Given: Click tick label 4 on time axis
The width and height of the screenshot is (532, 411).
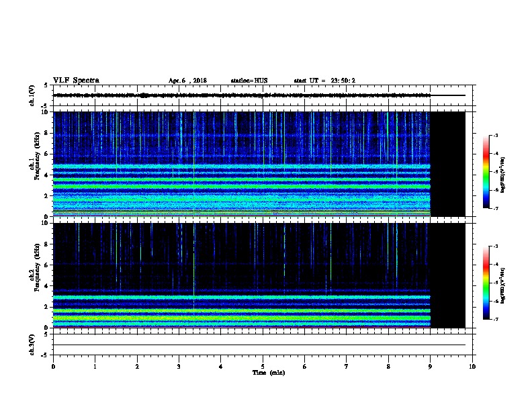Looking at the screenshot, I should [x=221, y=367].
